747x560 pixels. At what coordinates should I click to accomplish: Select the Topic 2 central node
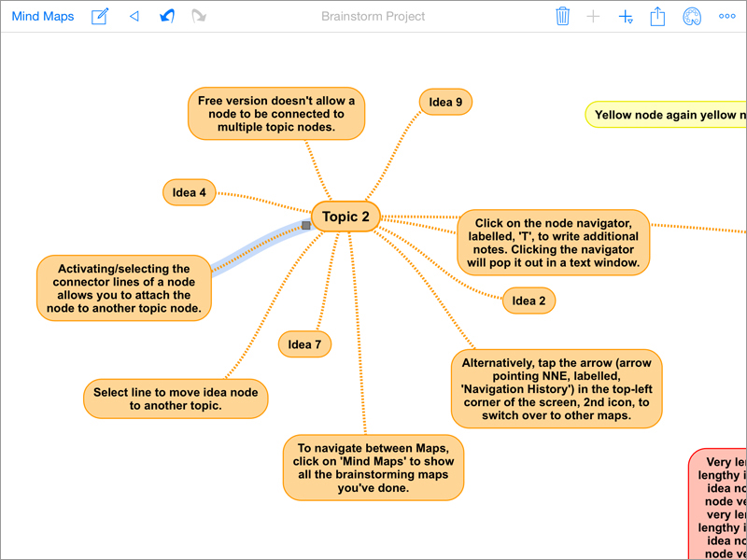345,217
